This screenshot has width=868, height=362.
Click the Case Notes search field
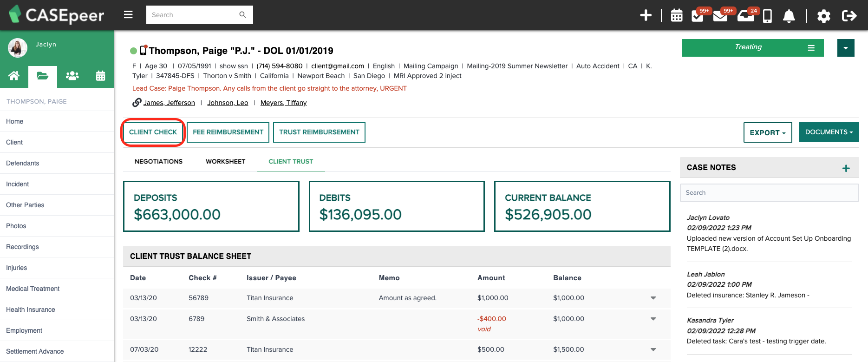point(769,192)
